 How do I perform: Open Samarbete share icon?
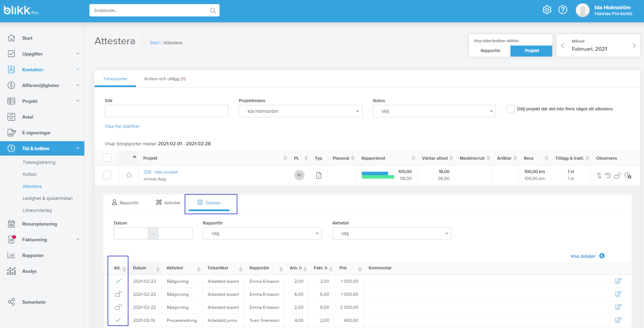point(11,302)
